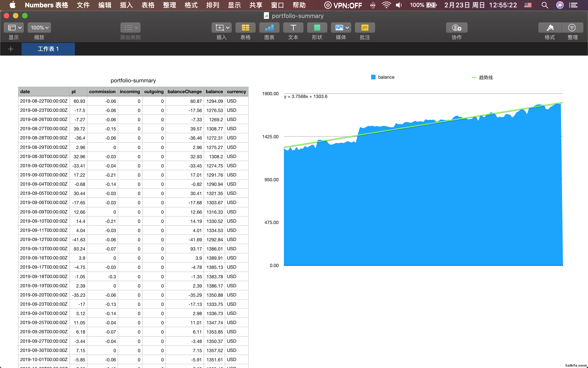Open the 格式 (Format) menu in menu bar
The height and width of the screenshot is (368, 588).
click(191, 5)
